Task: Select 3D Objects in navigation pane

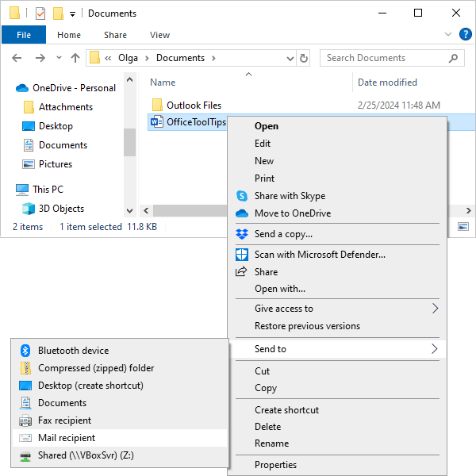Action: point(53,209)
